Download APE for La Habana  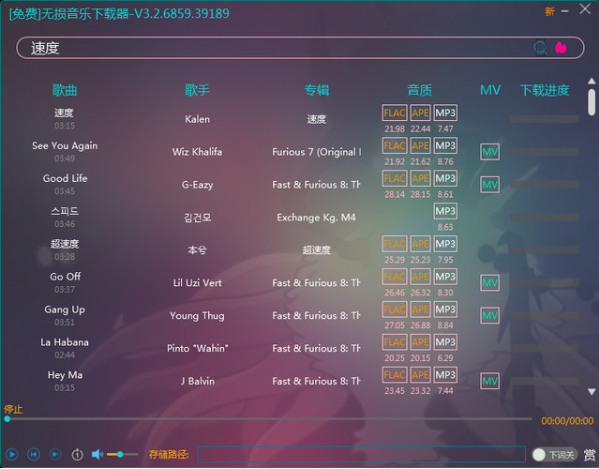(x=420, y=342)
